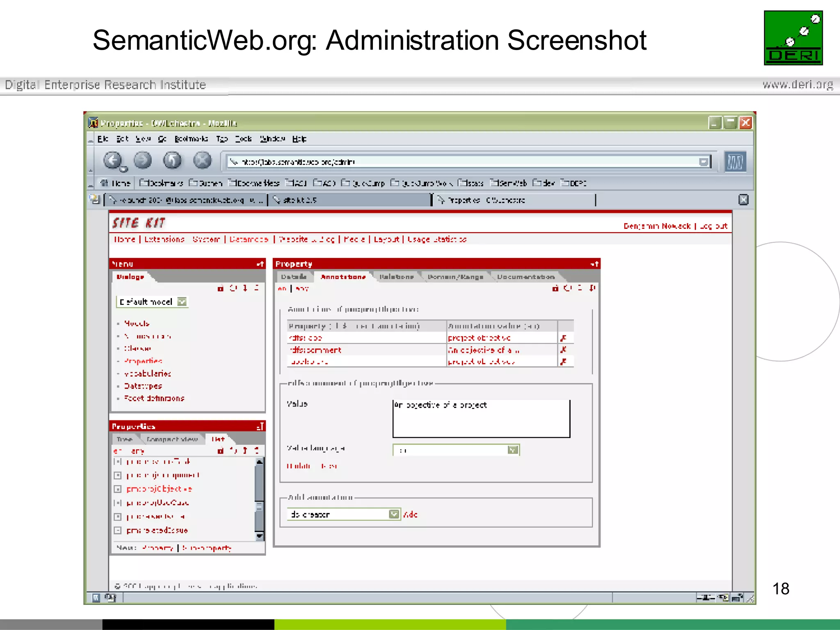Click the refresh icon in the Property panel toolbar
The width and height of the screenshot is (840, 630).
coord(568,288)
